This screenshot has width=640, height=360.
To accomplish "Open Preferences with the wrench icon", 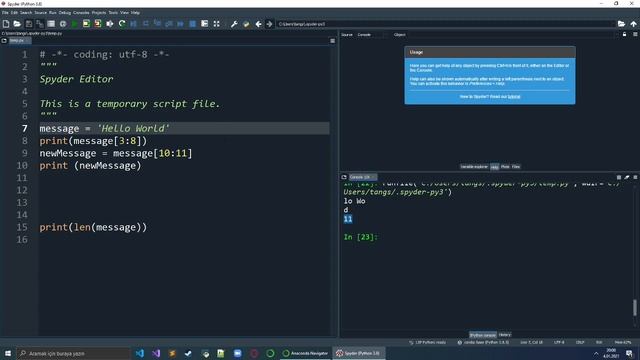I will tap(234, 24).
